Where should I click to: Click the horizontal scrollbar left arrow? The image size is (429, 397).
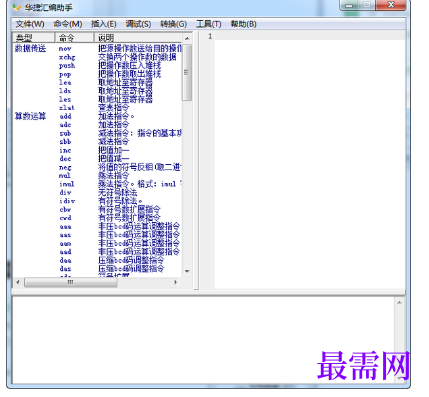click(x=18, y=282)
